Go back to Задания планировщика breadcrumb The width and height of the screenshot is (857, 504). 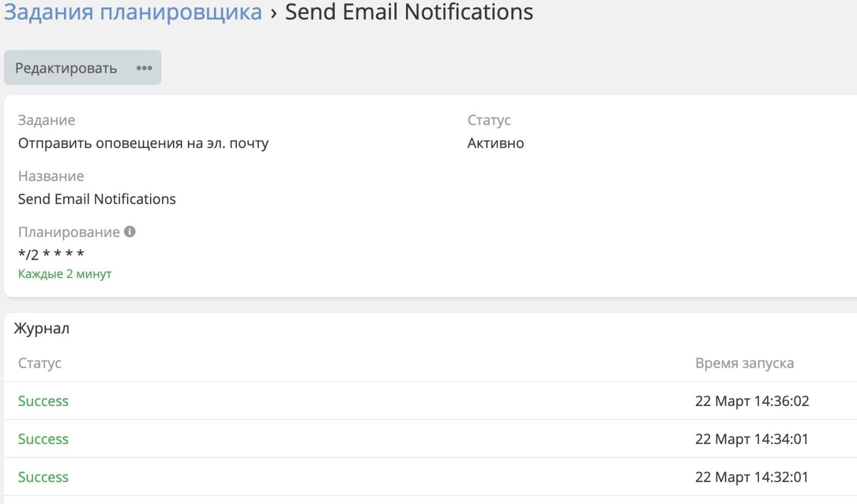click(x=133, y=12)
